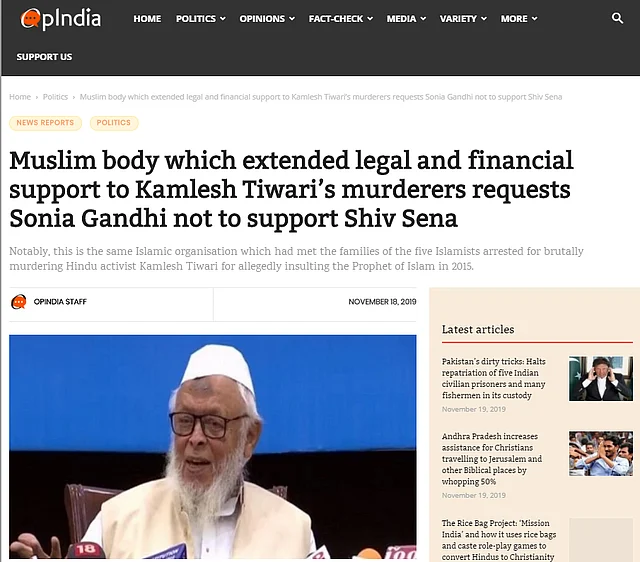Select Support Us in the navigation
This screenshot has height=562, width=640.
click(44, 57)
